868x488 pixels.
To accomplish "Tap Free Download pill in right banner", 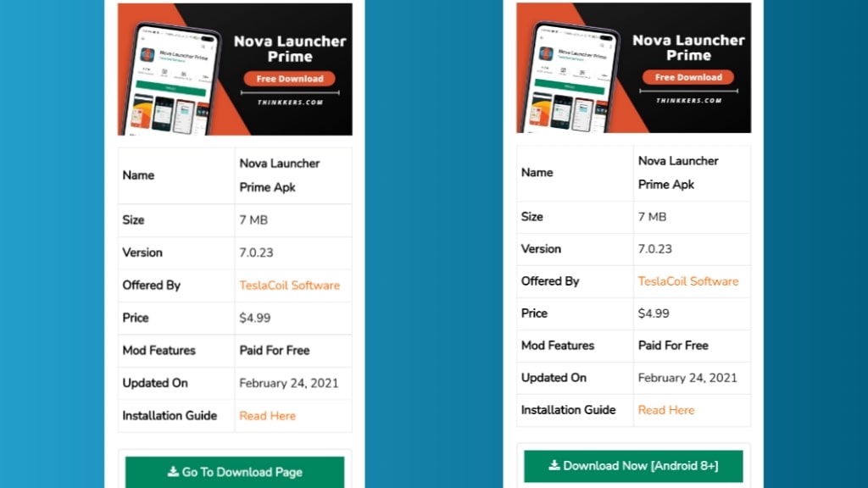I will 687,77.
